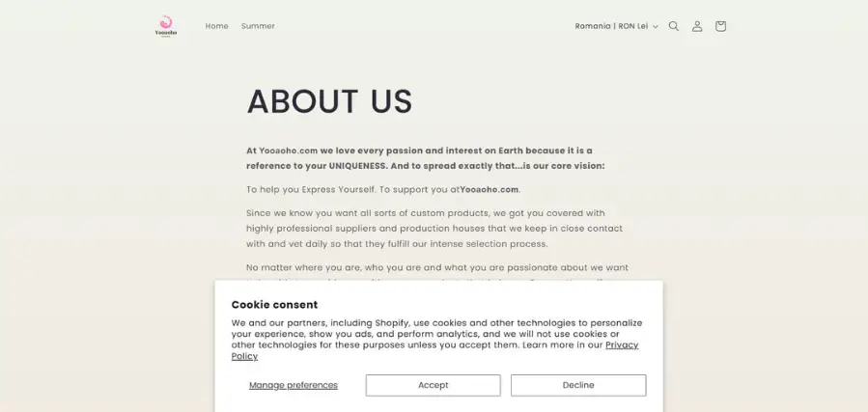Click the Yooaoho pink logo
868x412 pixels.
coord(166,26)
